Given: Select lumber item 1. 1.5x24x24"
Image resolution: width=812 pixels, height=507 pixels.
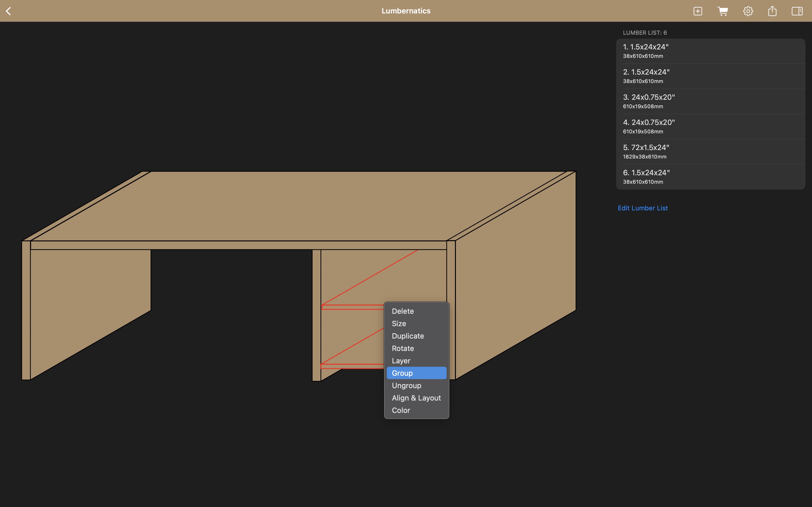Looking at the screenshot, I should 710,50.
